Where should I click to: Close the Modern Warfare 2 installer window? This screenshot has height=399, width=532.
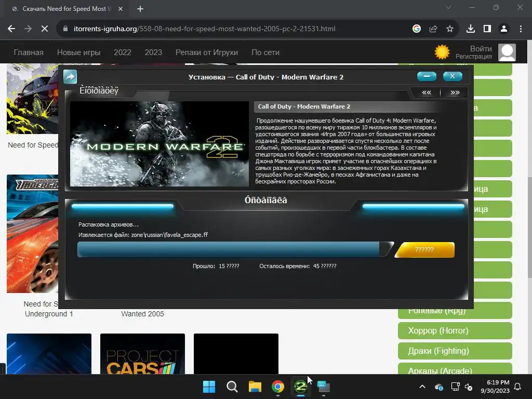tap(453, 76)
